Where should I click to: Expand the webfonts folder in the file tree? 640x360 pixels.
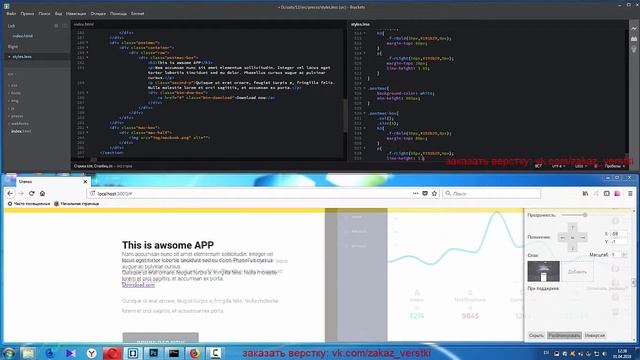pyautogui.click(x=20, y=124)
